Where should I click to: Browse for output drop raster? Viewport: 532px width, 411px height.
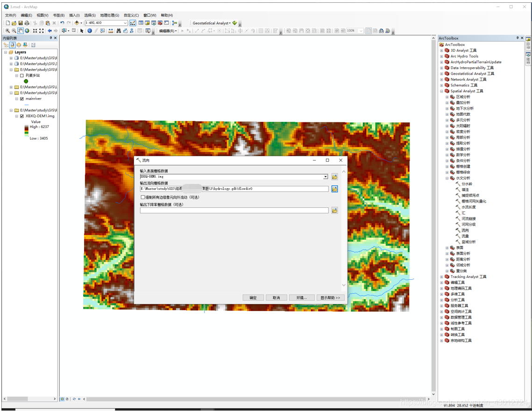click(x=334, y=211)
